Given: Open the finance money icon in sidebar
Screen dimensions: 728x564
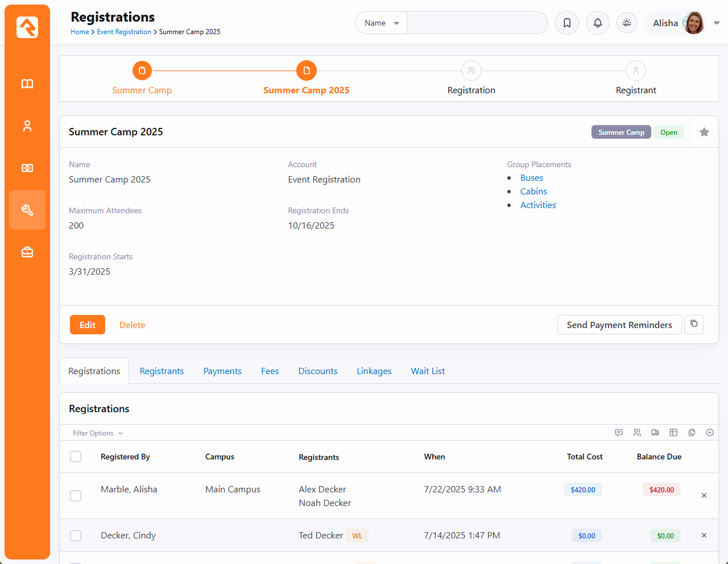Looking at the screenshot, I should (27, 168).
